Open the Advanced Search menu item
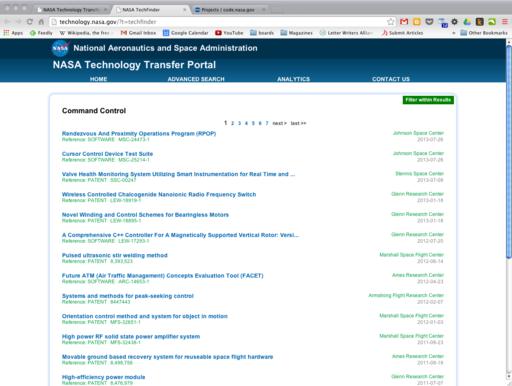 (x=196, y=79)
